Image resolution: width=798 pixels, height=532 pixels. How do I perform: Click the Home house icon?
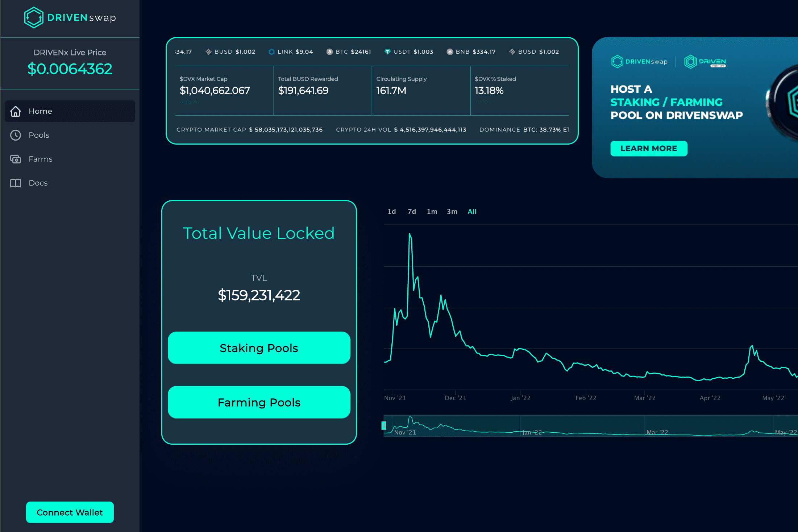tap(16, 111)
